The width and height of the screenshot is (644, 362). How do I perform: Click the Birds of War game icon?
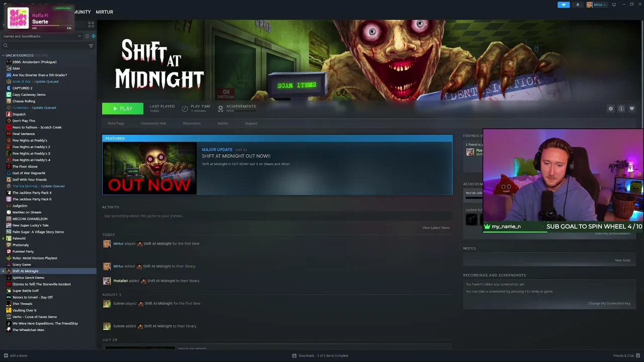(x=9, y=81)
